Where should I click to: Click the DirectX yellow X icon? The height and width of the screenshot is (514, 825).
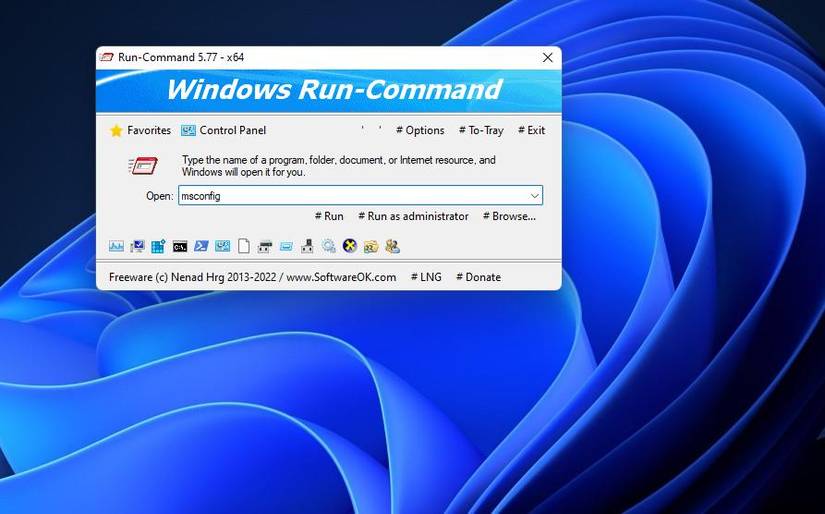(x=350, y=246)
